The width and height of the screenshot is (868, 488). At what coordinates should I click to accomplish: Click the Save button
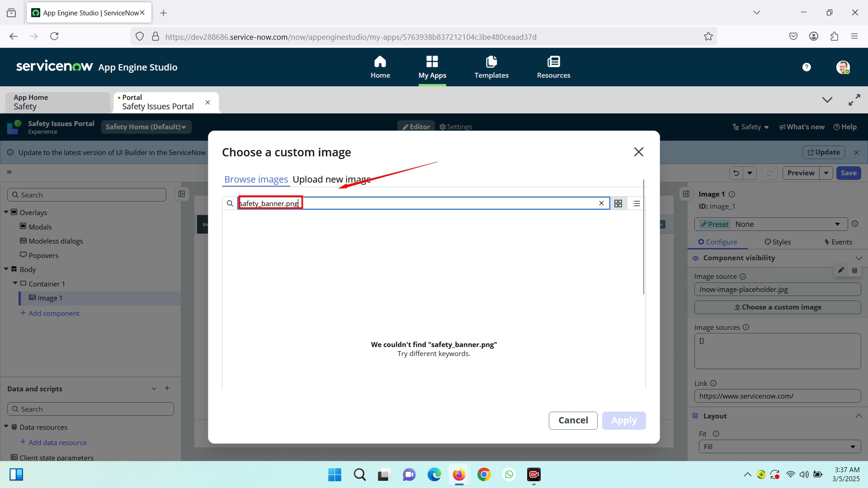(849, 173)
